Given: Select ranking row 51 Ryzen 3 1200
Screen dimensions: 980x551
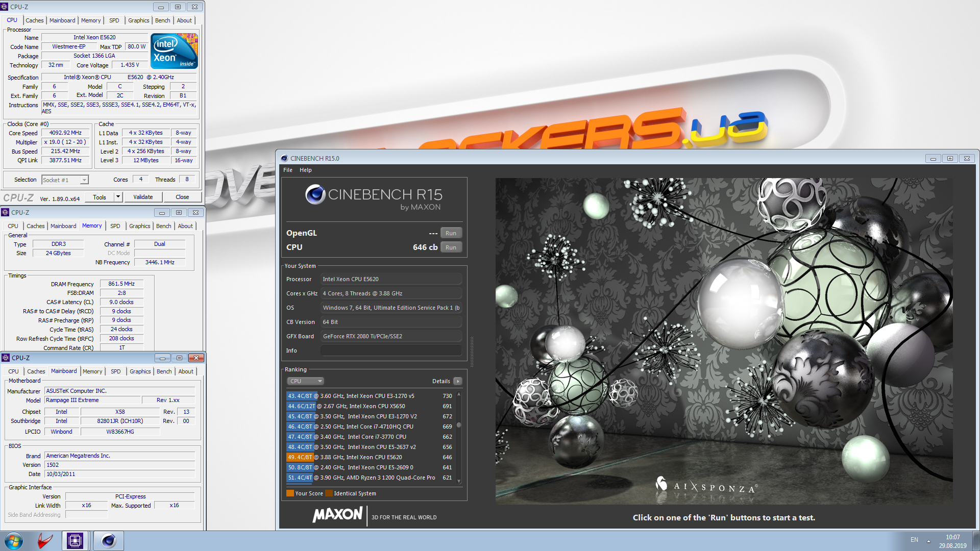Looking at the screenshot, I should point(370,478).
